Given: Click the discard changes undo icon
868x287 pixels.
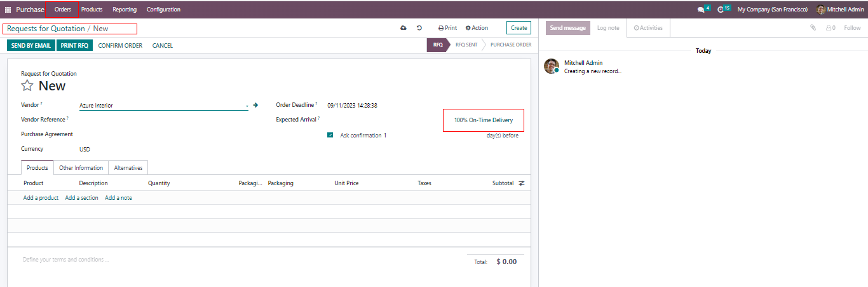Looking at the screenshot, I should click(x=419, y=28).
